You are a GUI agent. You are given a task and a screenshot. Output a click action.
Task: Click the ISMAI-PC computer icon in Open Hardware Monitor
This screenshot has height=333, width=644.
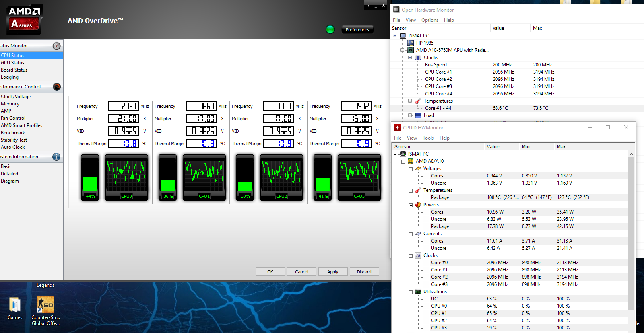click(403, 36)
